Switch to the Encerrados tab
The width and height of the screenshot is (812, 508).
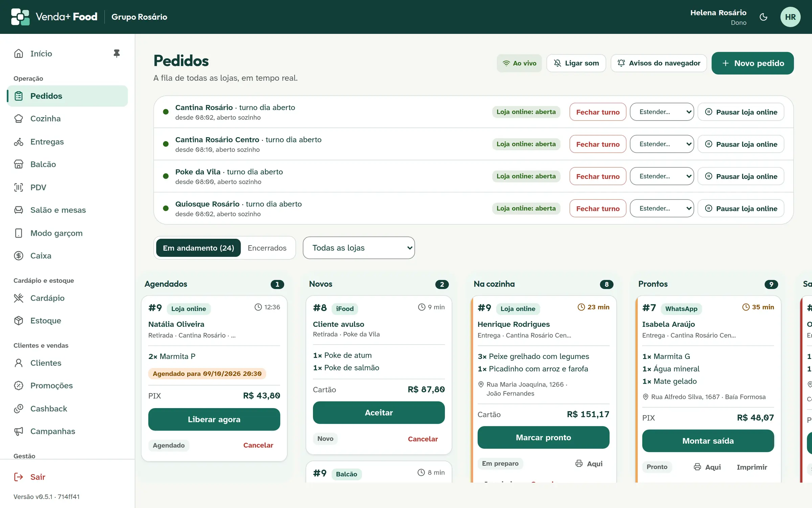(x=267, y=248)
